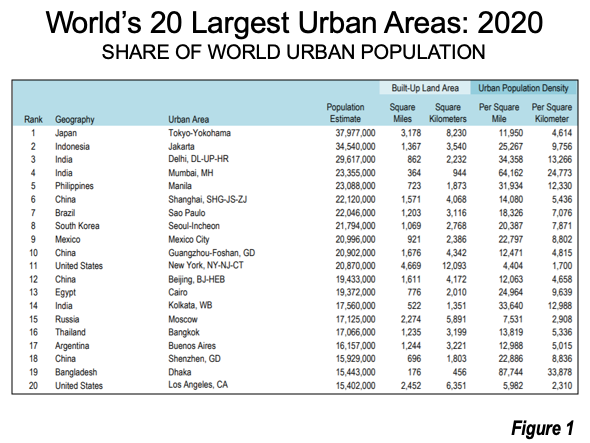The height and width of the screenshot is (443, 590).
Task: Click the Bangladesh geography cell
Action: [76, 372]
